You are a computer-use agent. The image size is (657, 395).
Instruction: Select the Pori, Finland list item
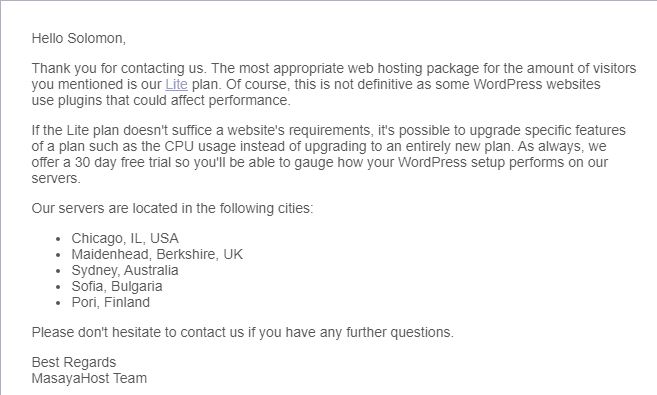(111, 302)
